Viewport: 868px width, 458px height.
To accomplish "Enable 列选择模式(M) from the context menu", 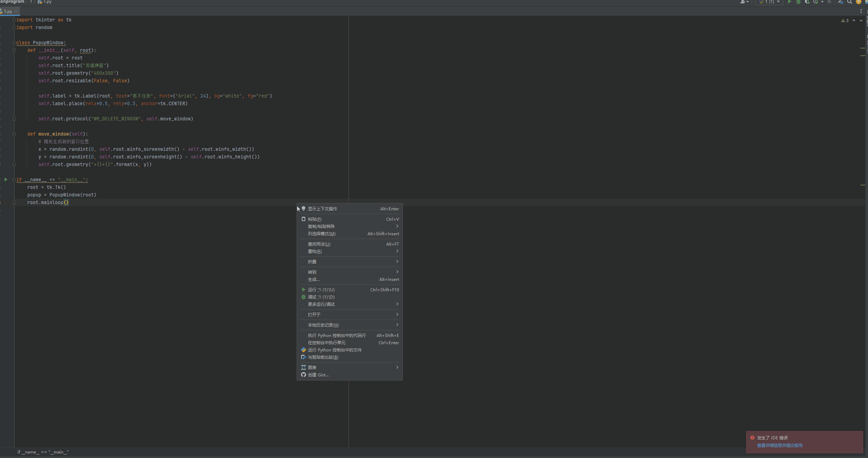I will tap(350, 234).
